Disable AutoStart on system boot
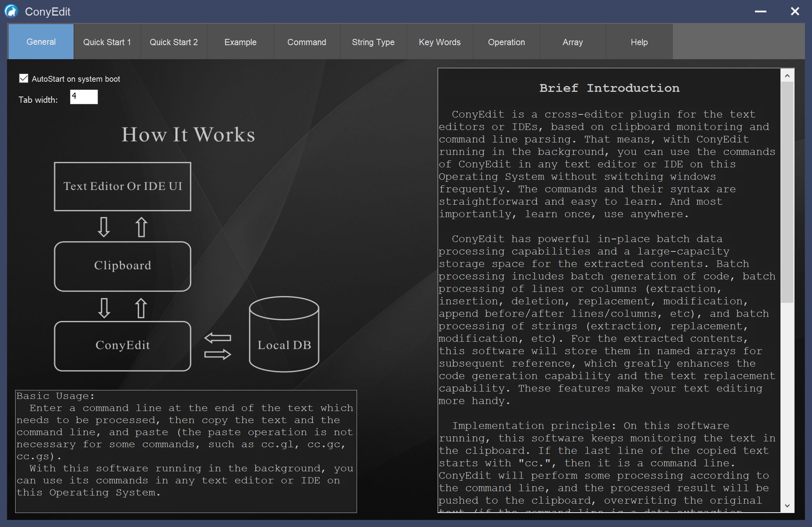 23,78
